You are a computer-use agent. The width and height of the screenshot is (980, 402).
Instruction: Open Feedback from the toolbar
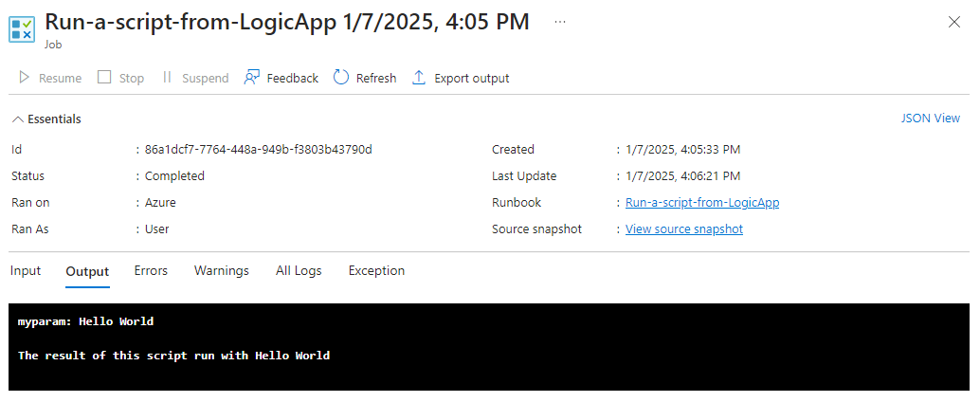click(x=281, y=78)
